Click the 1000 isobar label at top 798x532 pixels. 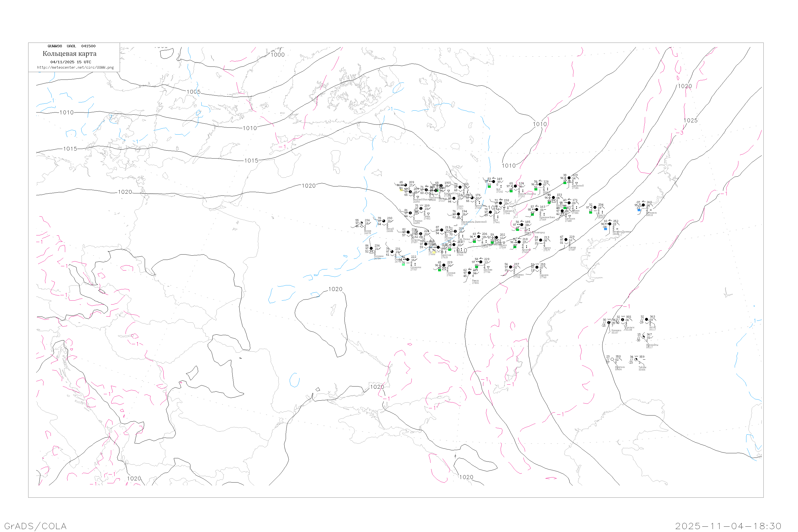click(277, 55)
